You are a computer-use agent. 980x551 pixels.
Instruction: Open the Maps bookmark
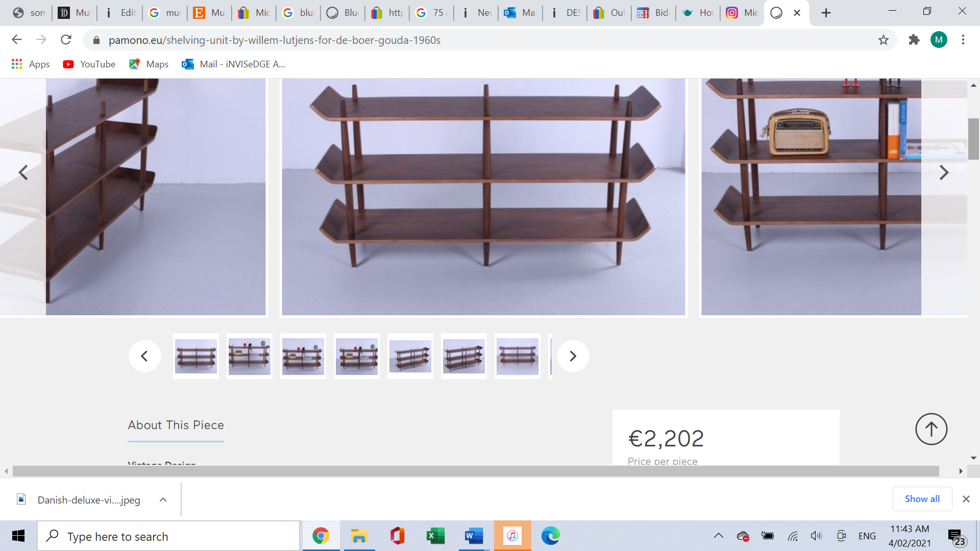149,64
